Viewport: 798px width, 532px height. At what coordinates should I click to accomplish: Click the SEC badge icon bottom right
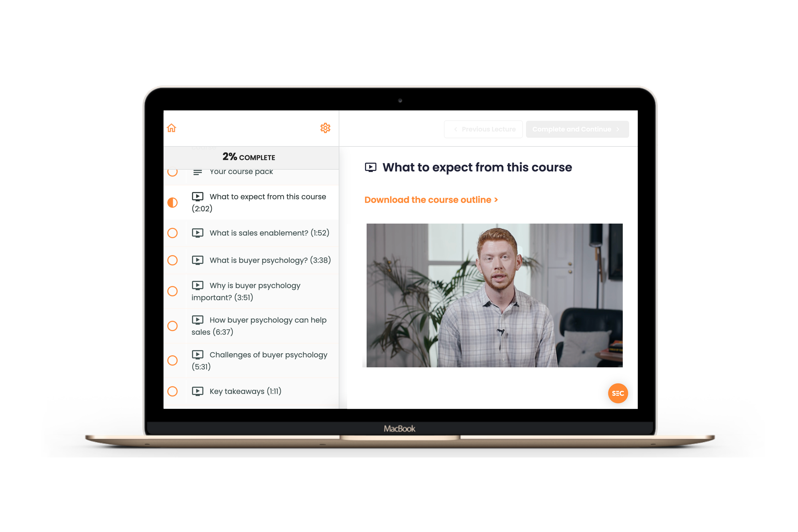pos(618,393)
